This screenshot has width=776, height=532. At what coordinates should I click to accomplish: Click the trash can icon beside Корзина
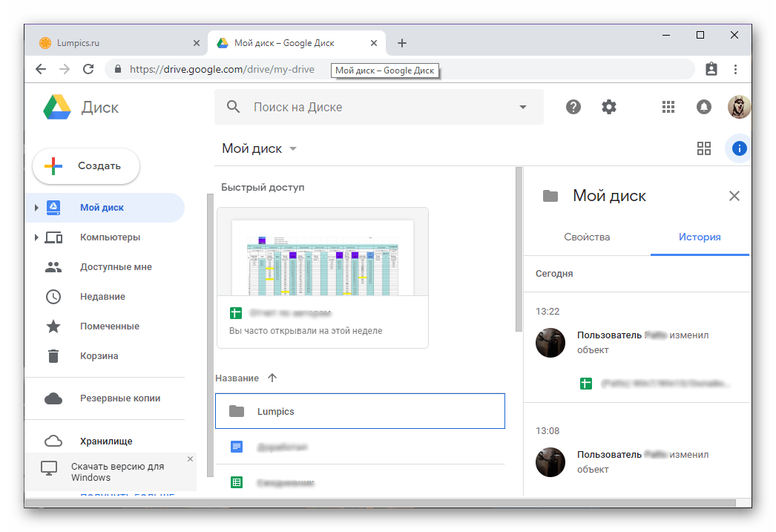coord(53,356)
